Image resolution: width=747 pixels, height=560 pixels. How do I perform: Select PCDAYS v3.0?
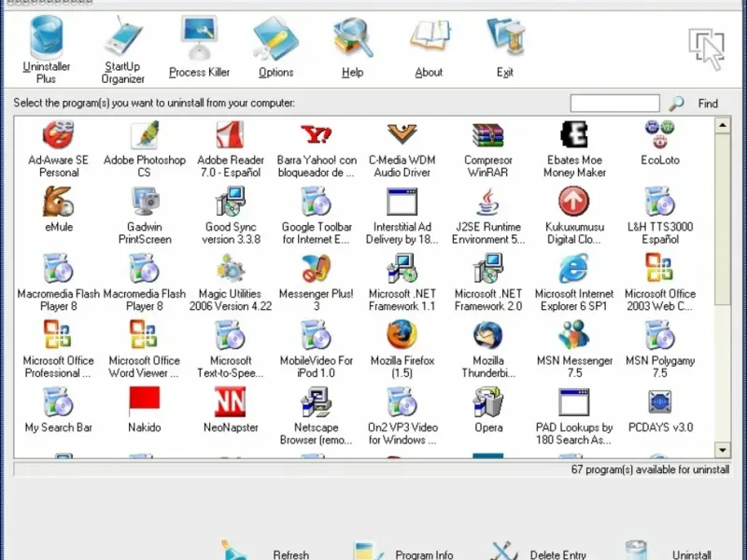660,410
